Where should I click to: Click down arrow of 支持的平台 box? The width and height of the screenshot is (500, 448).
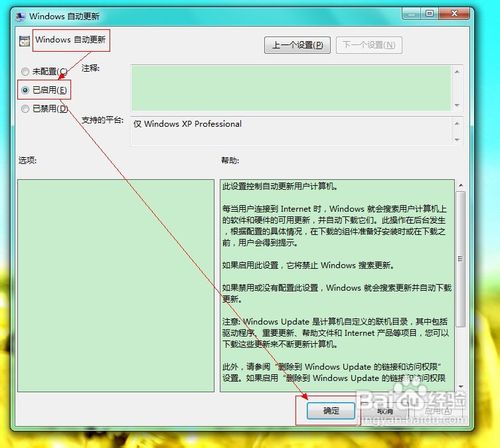click(457, 139)
